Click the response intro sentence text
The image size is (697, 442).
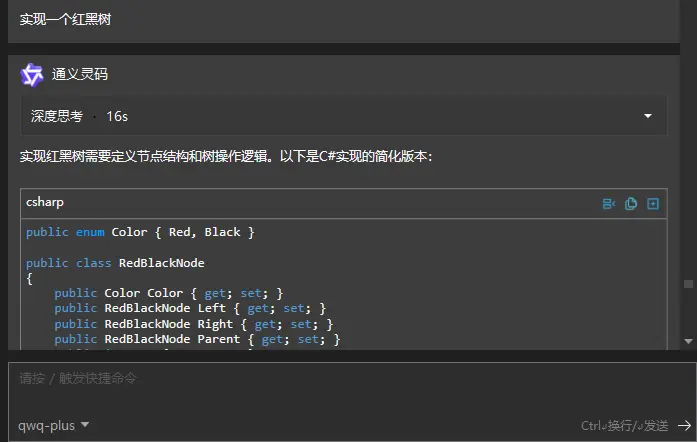pos(226,157)
